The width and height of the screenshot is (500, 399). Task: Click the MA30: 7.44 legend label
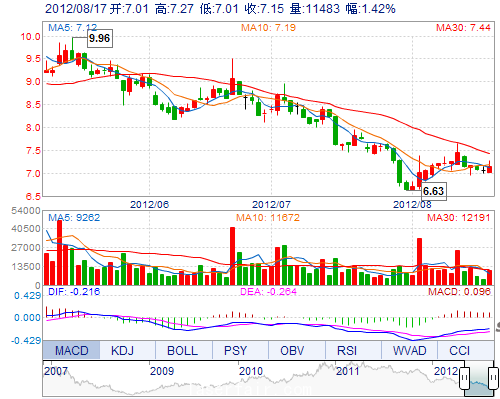(463, 27)
